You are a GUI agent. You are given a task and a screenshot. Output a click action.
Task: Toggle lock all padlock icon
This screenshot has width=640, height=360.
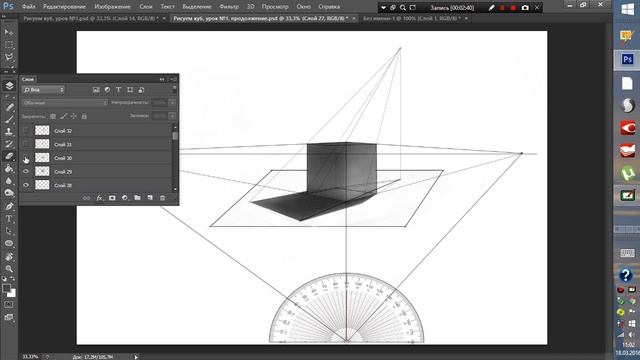pos(84,116)
